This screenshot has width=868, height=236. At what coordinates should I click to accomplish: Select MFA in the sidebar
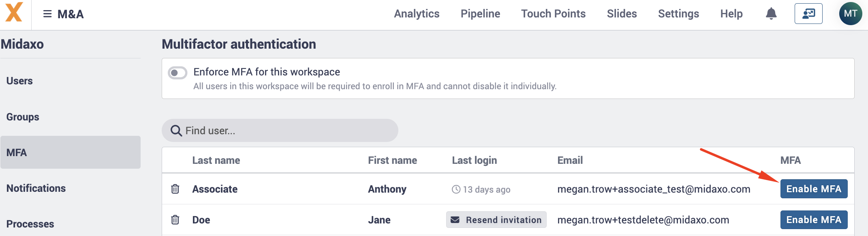(71, 152)
